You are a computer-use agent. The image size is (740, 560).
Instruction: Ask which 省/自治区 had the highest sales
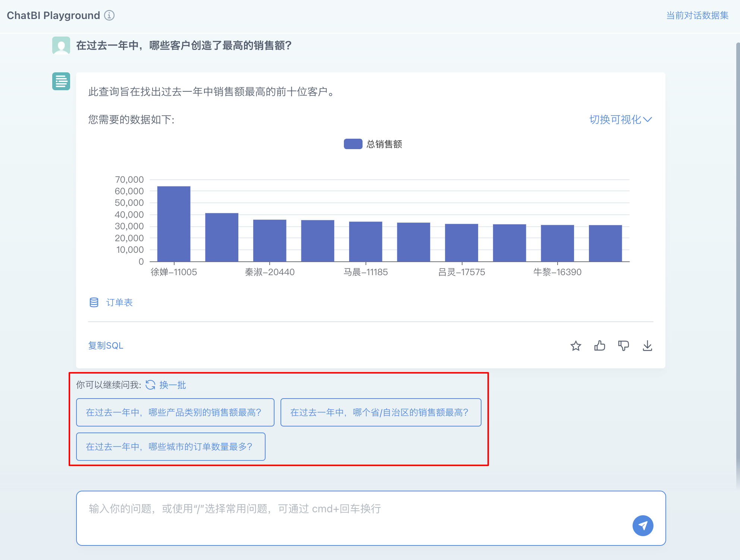[381, 412]
